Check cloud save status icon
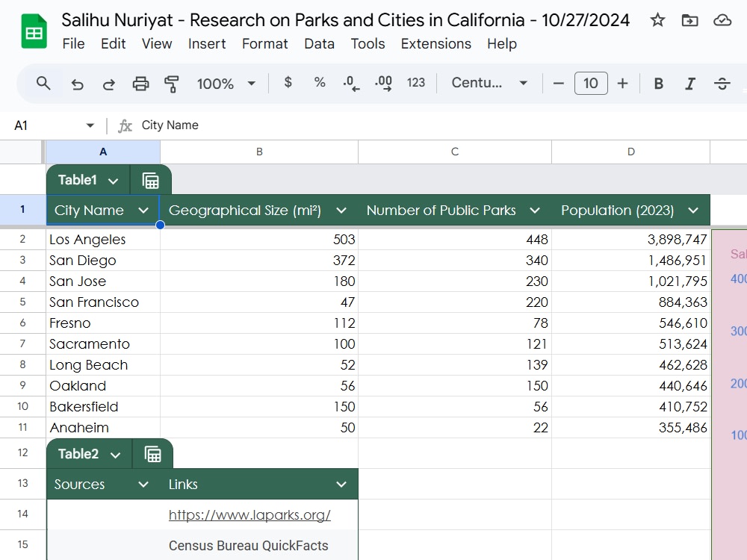The height and width of the screenshot is (560, 747). coord(722,20)
